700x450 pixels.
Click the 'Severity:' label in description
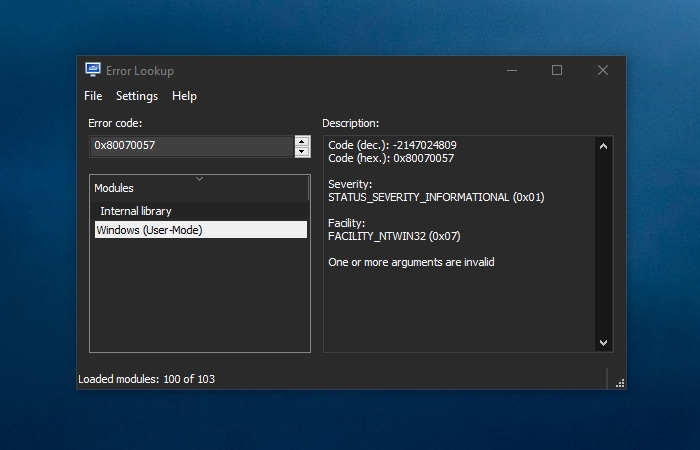click(350, 184)
